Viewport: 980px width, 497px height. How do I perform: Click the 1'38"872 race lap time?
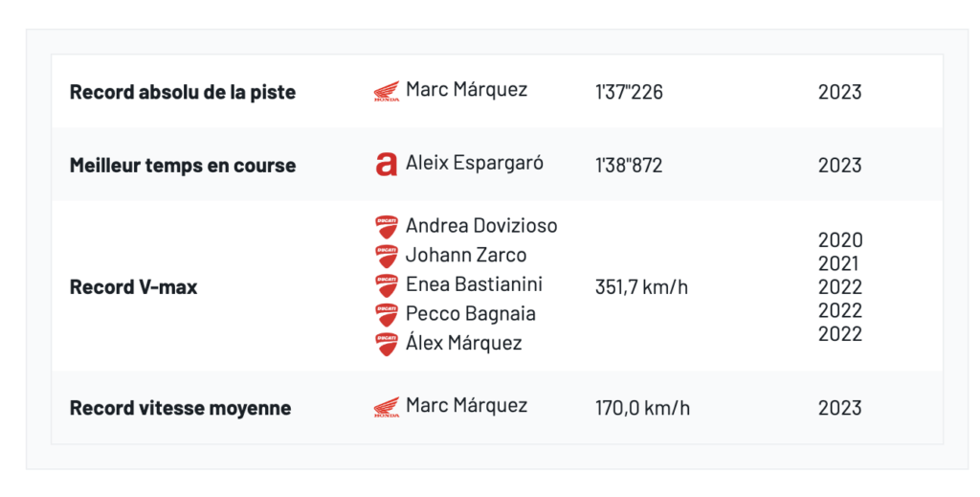tap(629, 166)
